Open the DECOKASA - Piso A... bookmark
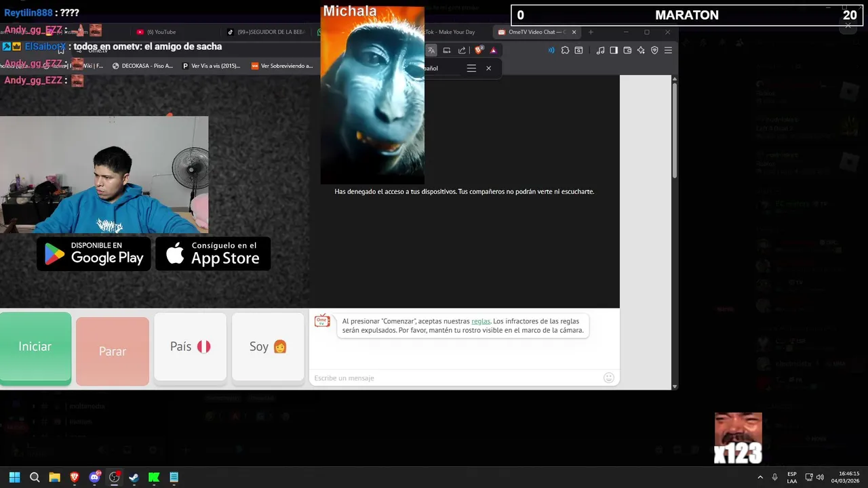This screenshot has height=488, width=868. [x=142, y=66]
